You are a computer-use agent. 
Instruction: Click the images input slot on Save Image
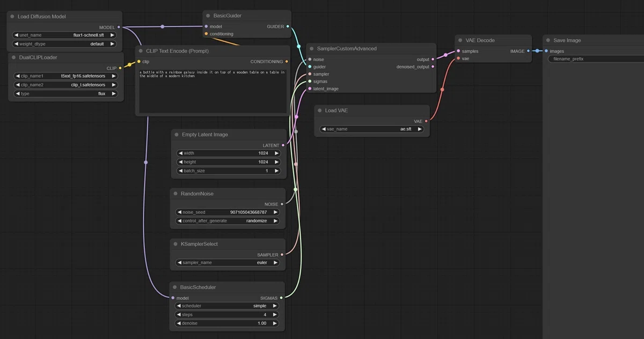point(546,51)
